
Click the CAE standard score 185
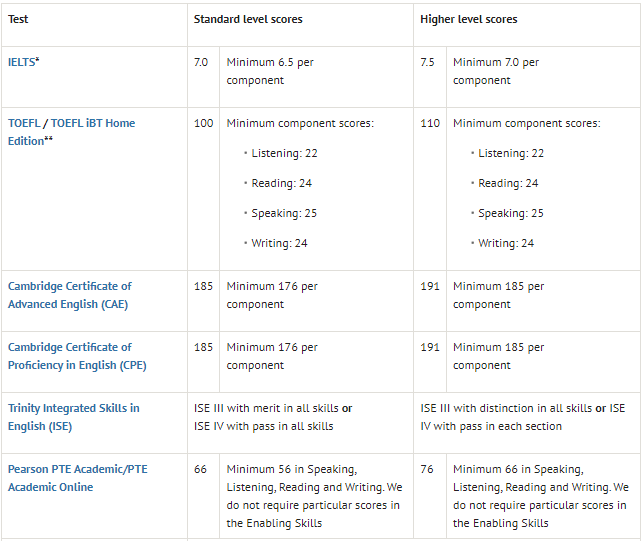pyautogui.click(x=203, y=286)
